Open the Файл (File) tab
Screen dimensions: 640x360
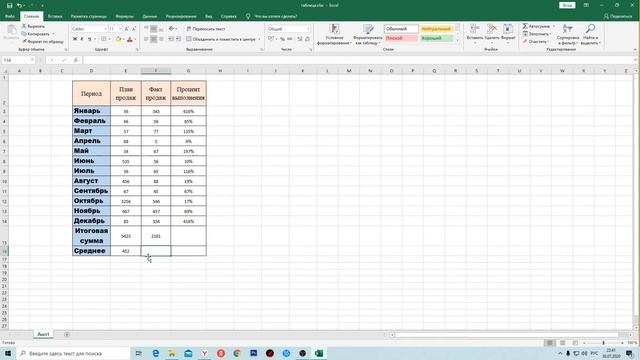tap(10, 16)
